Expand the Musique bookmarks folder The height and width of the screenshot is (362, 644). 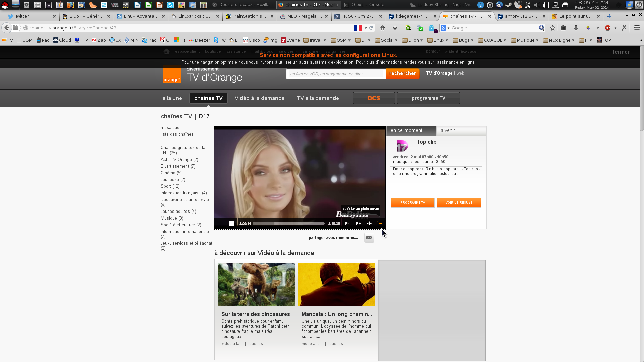tap(525, 40)
